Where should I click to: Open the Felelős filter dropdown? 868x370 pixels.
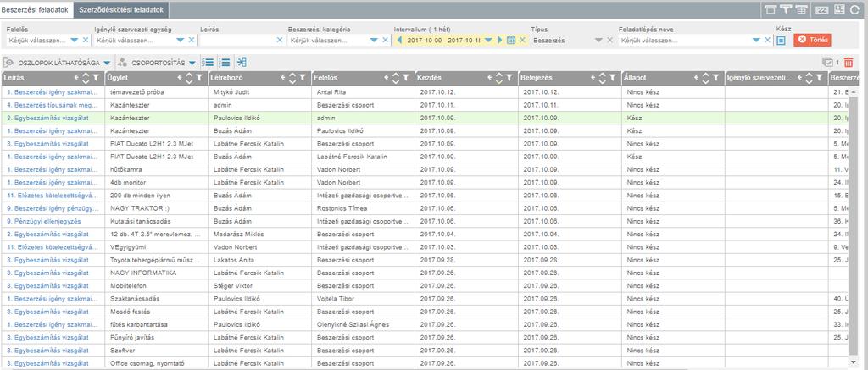(75, 41)
